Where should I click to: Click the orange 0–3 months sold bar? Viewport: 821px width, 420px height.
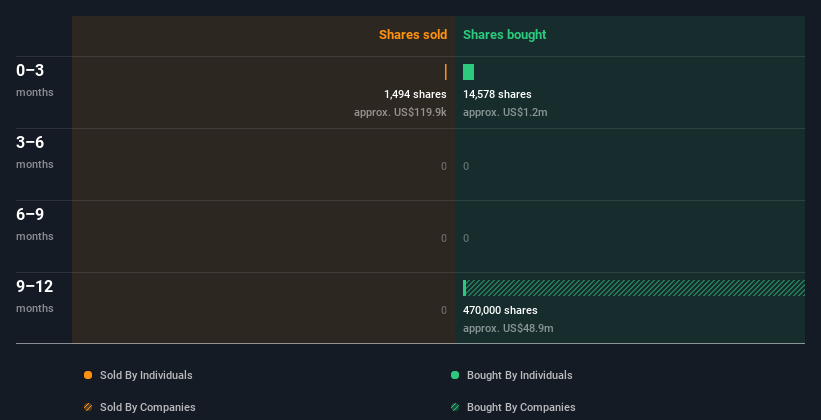[446, 72]
